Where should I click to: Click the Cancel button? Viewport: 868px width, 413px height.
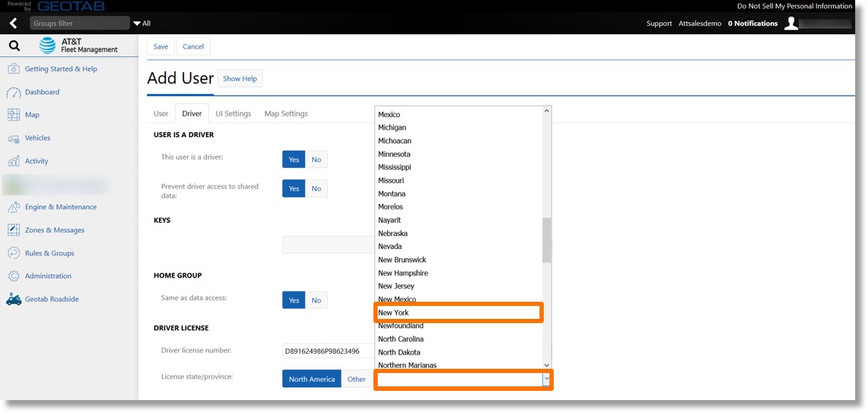click(x=193, y=46)
